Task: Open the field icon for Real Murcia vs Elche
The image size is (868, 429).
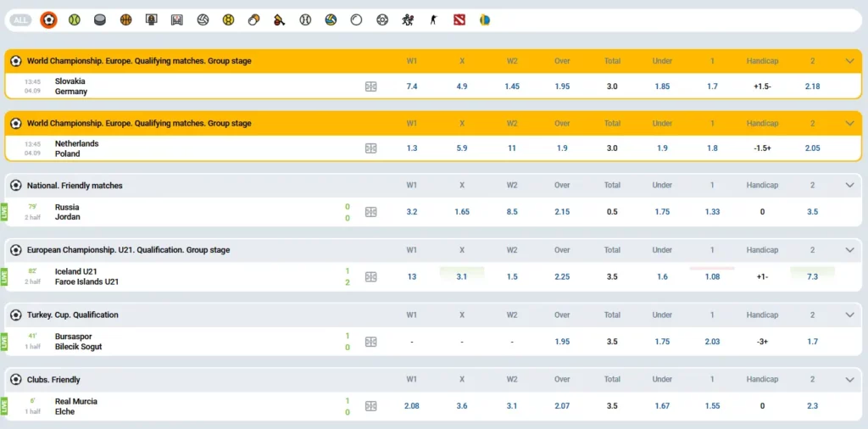Action: pyautogui.click(x=370, y=406)
